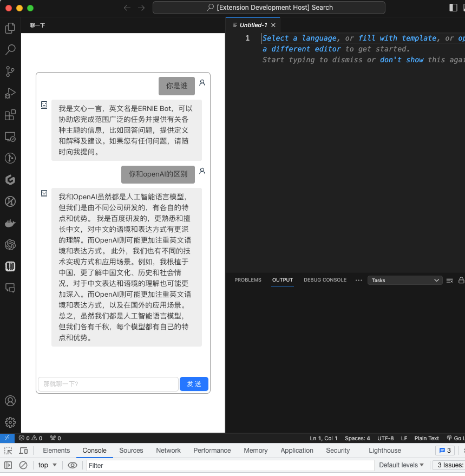Open the Accounts icon in activity bar
This screenshot has width=465, height=476.
tap(10, 401)
